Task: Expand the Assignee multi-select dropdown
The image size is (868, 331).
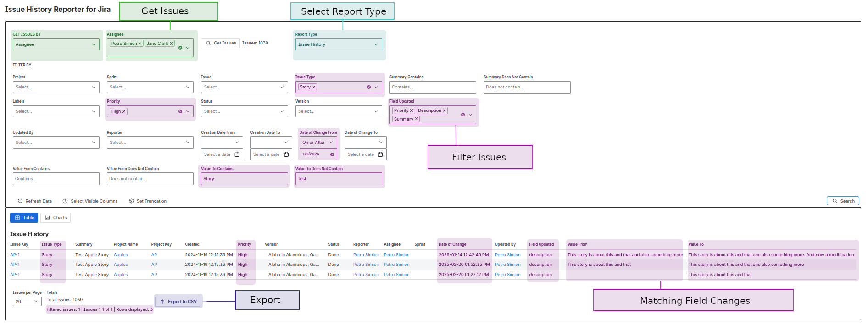Action: (188, 48)
